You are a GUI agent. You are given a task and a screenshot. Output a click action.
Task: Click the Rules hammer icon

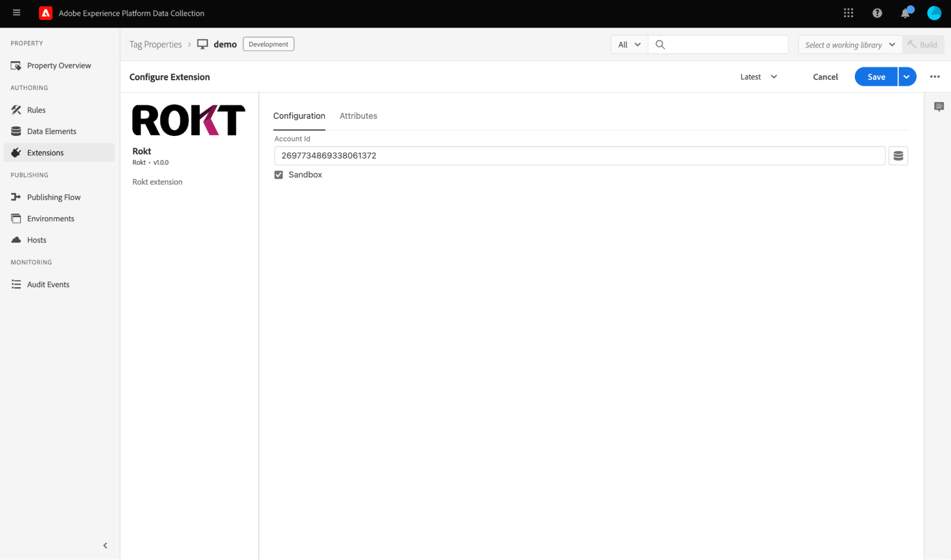click(x=16, y=110)
